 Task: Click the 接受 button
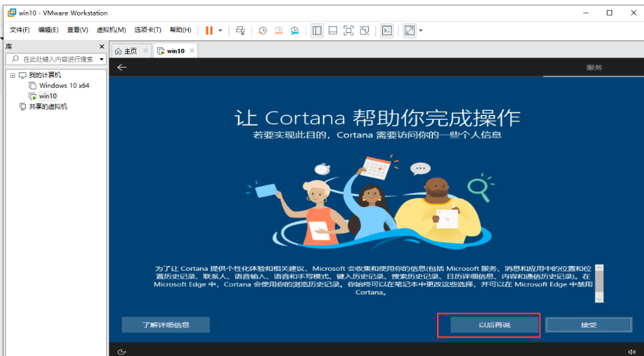[589, 325]
